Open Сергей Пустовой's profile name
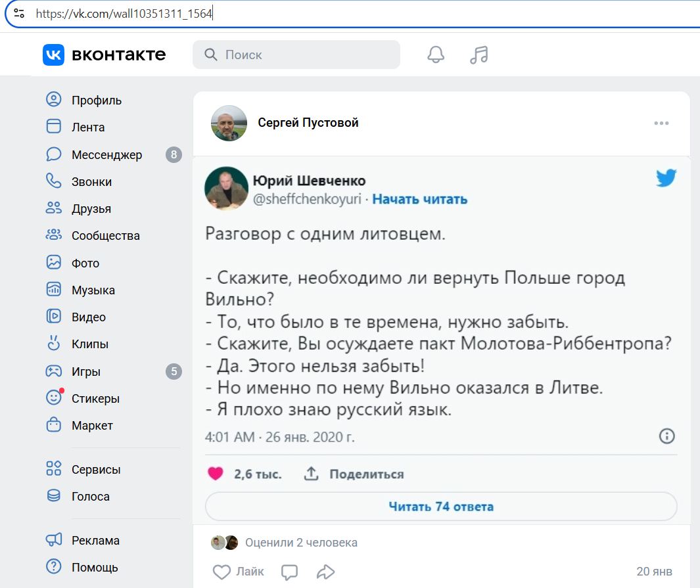This screenshot has height=588, width=700. point(308,122)
